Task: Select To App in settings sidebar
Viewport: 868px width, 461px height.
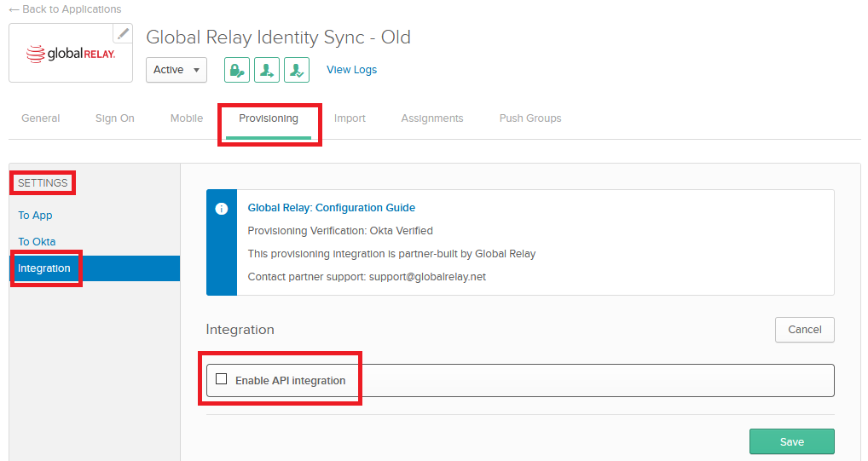Action: [x=36, y=216]
